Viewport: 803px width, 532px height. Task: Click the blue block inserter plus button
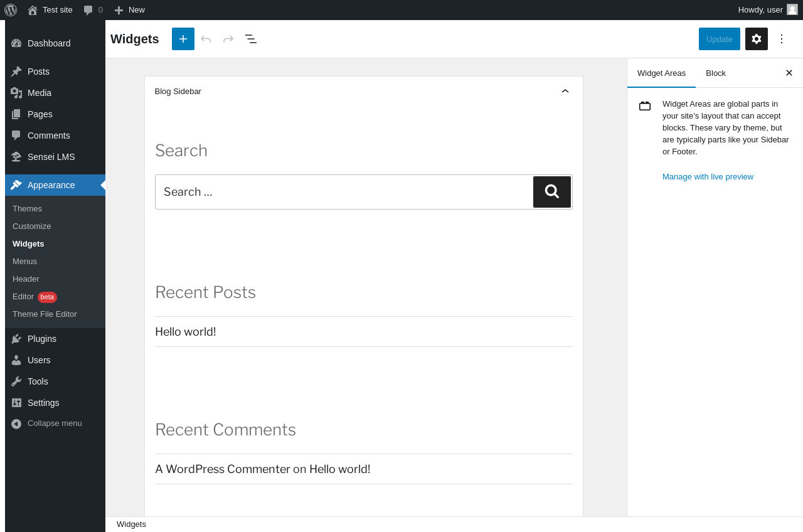183,39
